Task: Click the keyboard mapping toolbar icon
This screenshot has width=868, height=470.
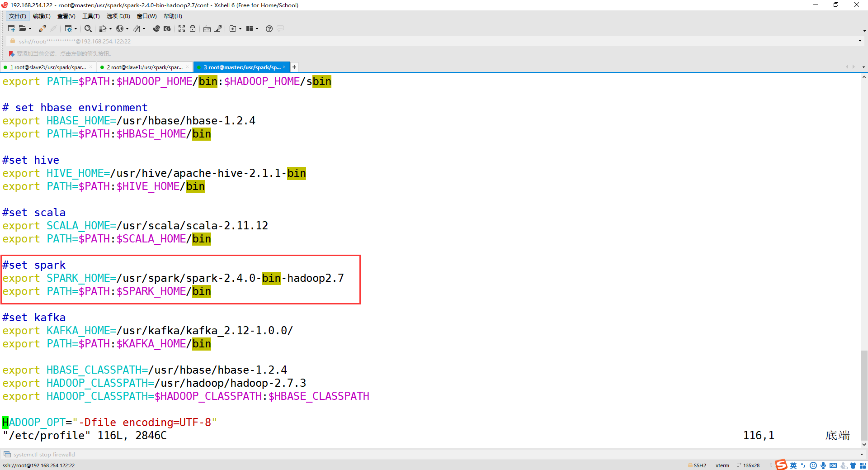Action: [x=207, y=28]
